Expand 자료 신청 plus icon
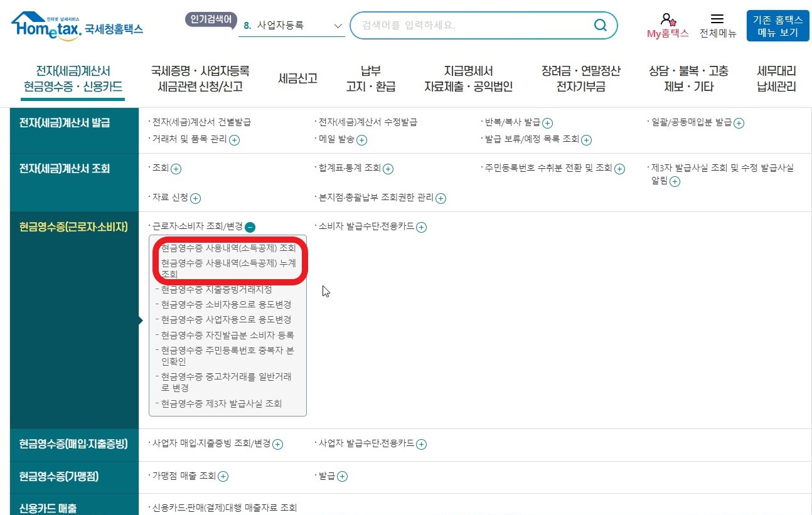The width and height of the screenshot is (812, 515). coord(196,198)
